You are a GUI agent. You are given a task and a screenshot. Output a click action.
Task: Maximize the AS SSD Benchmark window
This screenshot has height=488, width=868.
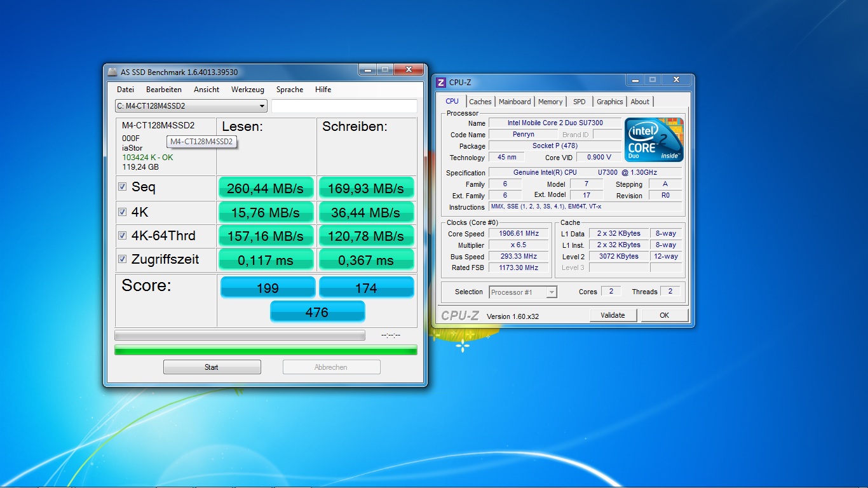(x=384, y=69)
